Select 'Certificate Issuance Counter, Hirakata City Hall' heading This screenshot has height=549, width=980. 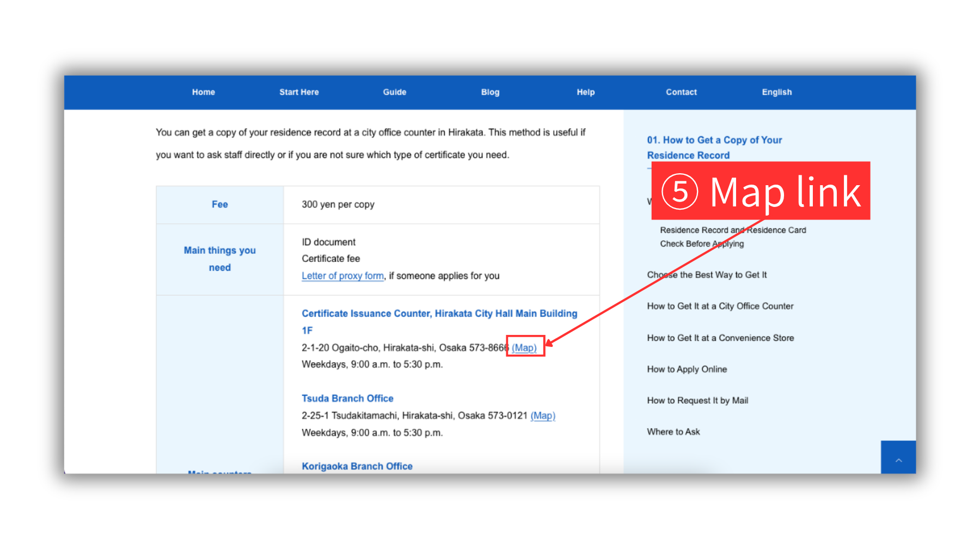439,321
